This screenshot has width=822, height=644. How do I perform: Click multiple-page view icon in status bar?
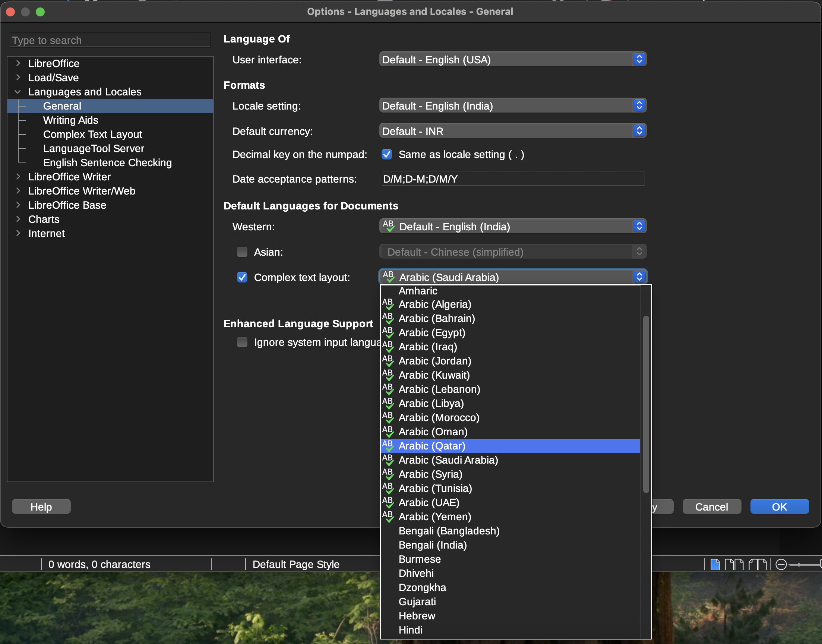(x=734, y=565)
